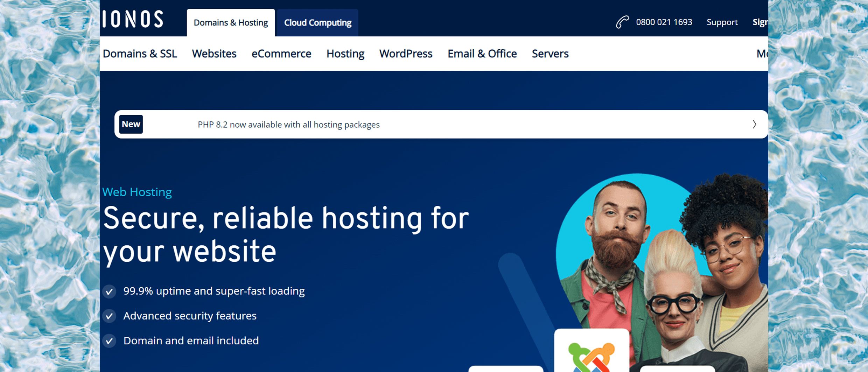The width and height of the screenshot is (868, 372).
Task: Click the Sign in link in header
Action: (x=760, y=22)
